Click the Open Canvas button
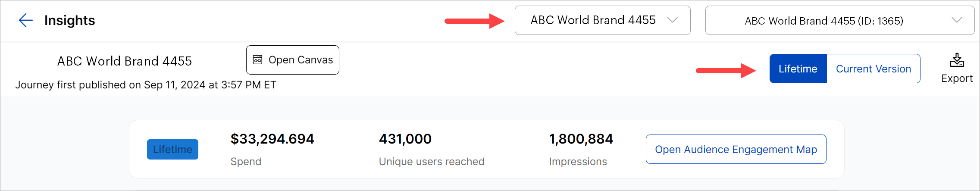Image resolution: width=980 pixels, height=191 pixels. point(293,60)
